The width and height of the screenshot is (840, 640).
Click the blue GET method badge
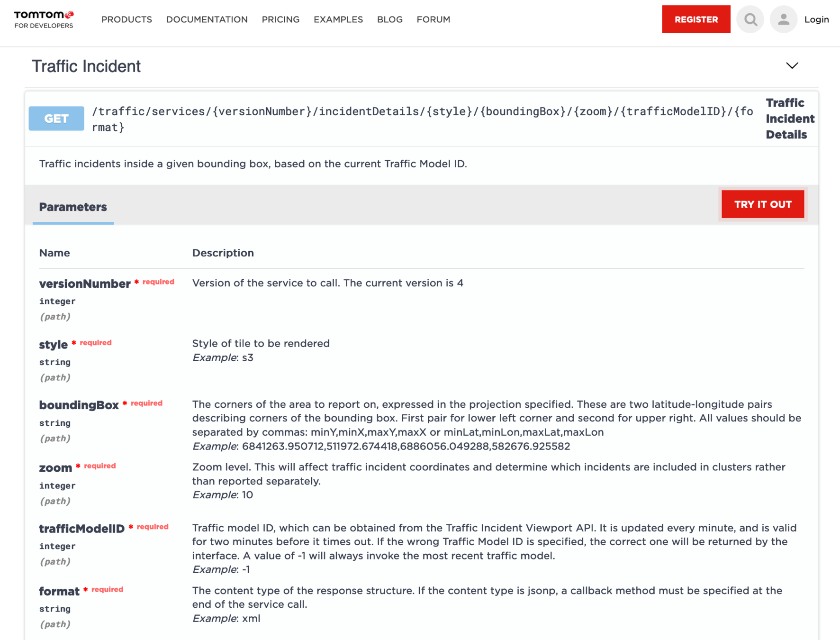click(x=56, y=119)
